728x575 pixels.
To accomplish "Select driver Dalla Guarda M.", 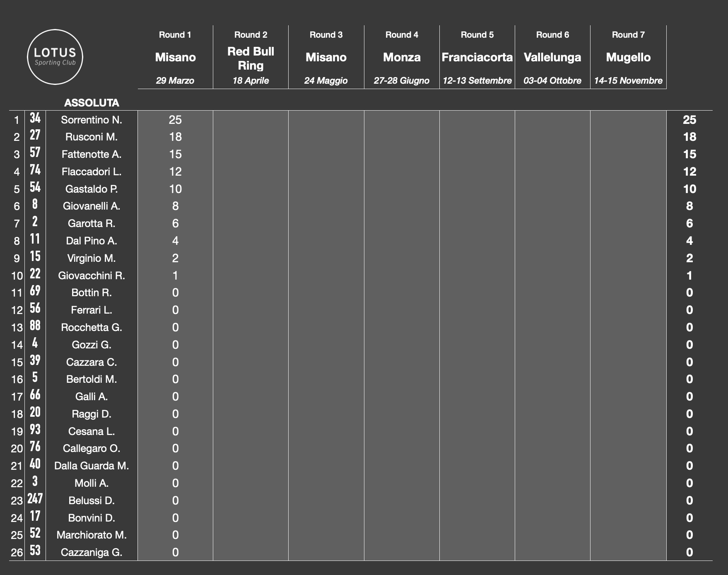I will [x=92, y=466].
